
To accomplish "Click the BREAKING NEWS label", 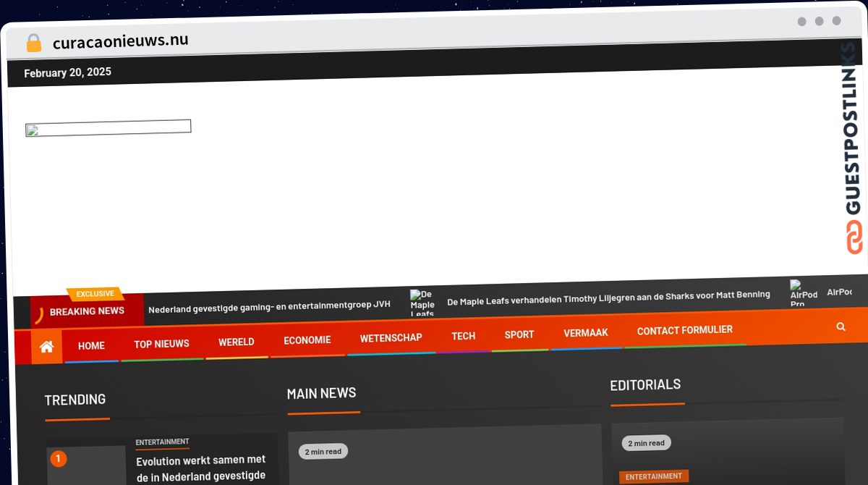I will coord(87,311).
